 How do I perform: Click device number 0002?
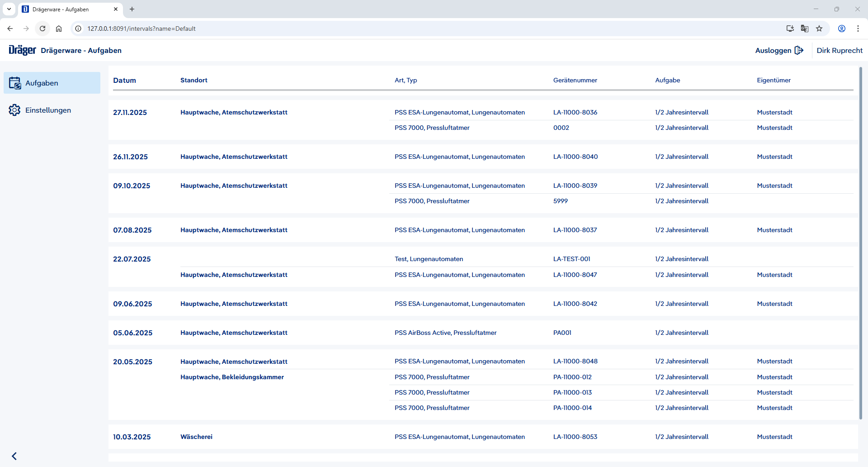click(561, 128)
